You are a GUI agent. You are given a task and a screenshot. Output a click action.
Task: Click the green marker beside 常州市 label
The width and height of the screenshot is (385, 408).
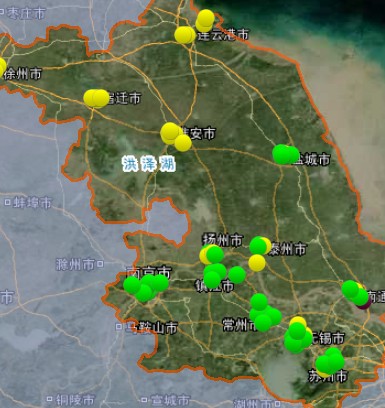263,323
